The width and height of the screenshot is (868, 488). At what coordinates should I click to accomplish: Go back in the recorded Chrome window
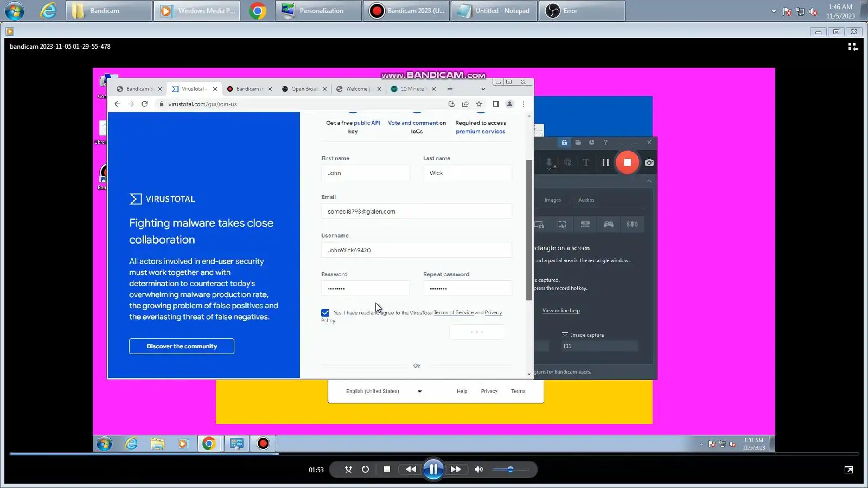point(117,104)
